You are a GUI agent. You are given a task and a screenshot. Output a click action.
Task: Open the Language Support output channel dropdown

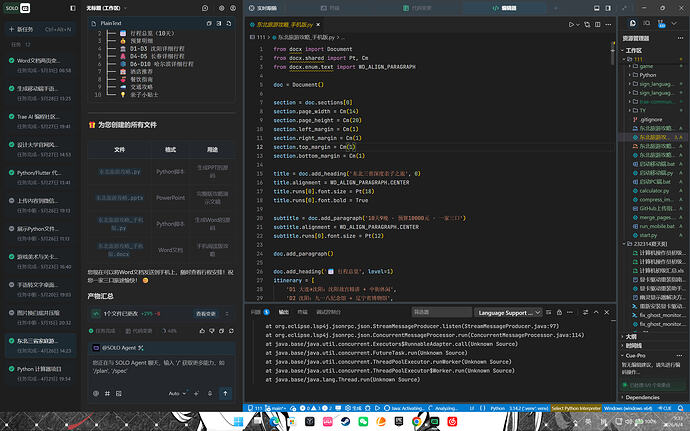coord(508,313)
